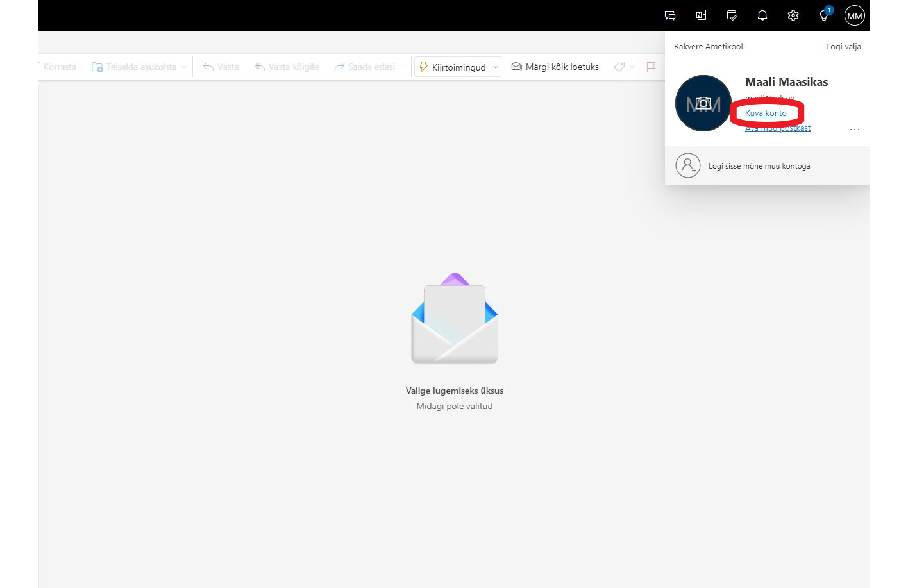Change the profile photo via camera icon
This screenshot has height=588, width=908.
[x=703, y=103]
